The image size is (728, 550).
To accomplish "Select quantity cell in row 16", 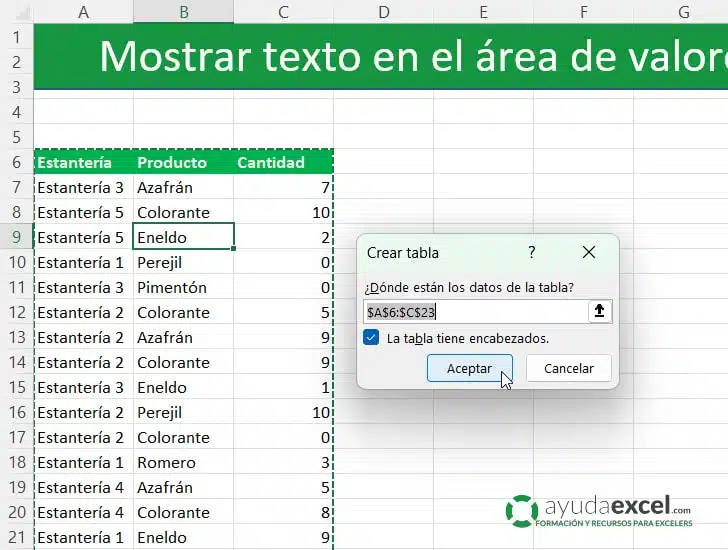I will (283, 412).
